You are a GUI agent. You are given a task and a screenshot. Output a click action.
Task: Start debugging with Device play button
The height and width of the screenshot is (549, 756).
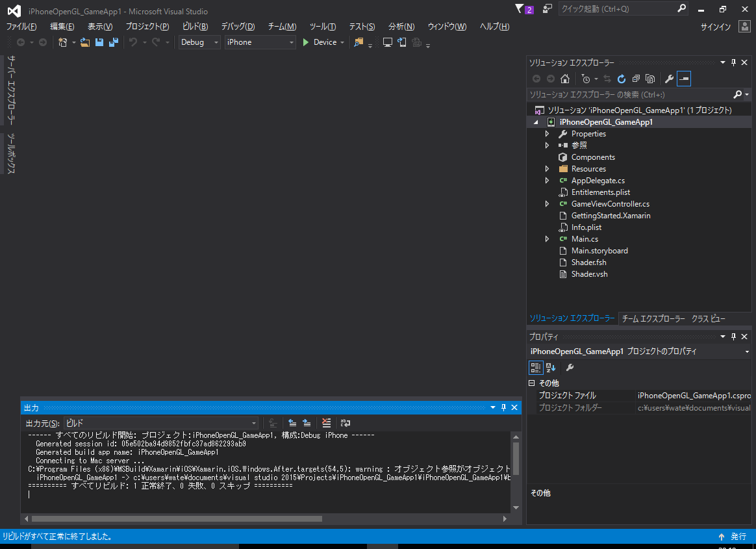click(320, 42)
